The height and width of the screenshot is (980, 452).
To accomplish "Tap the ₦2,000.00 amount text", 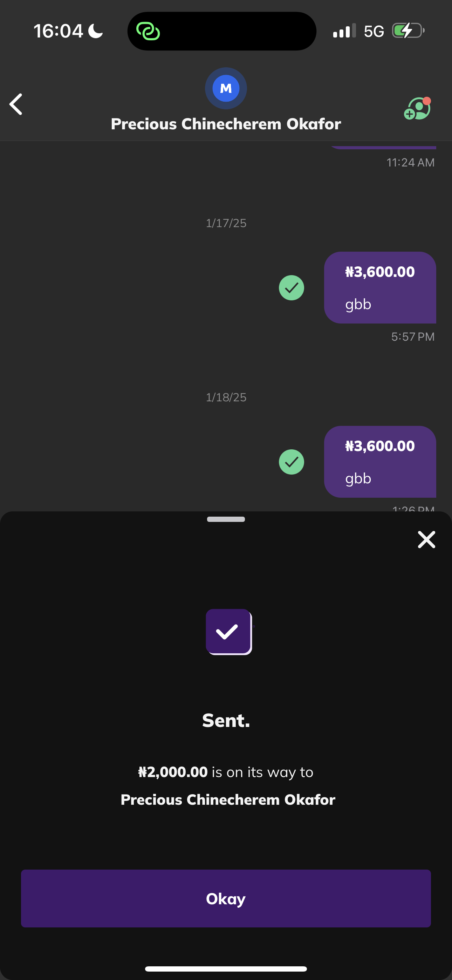I will (x=173, y=772).
